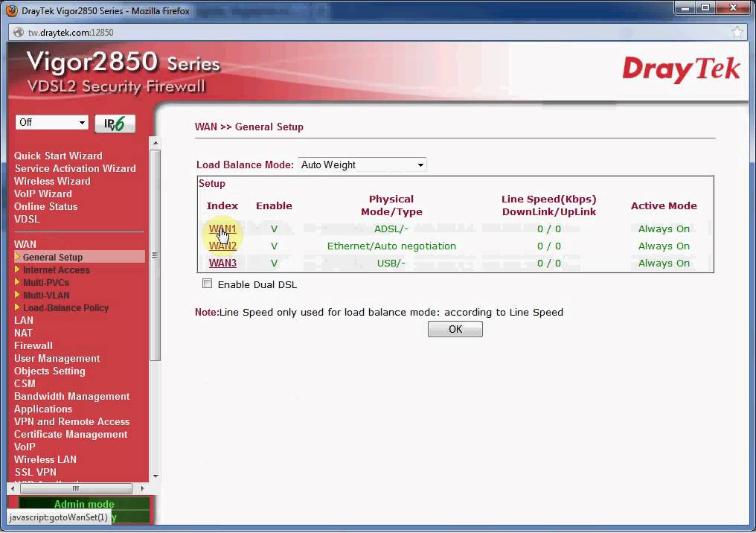Open SSL VPN menu

point(35,472)
